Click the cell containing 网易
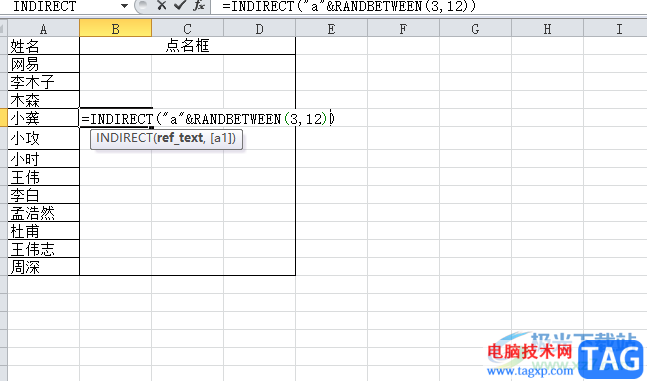Viewport: 647px width, 381px height. (x=43, y=64)
